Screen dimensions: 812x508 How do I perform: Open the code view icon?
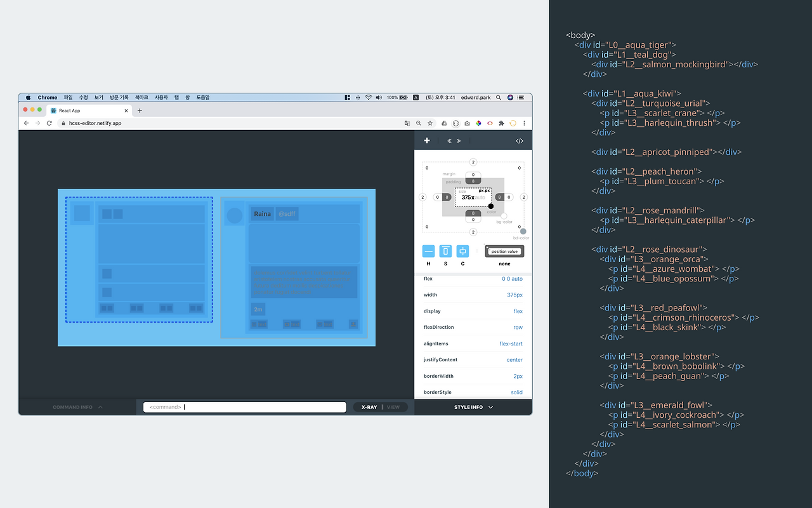(x=520, y=141)
